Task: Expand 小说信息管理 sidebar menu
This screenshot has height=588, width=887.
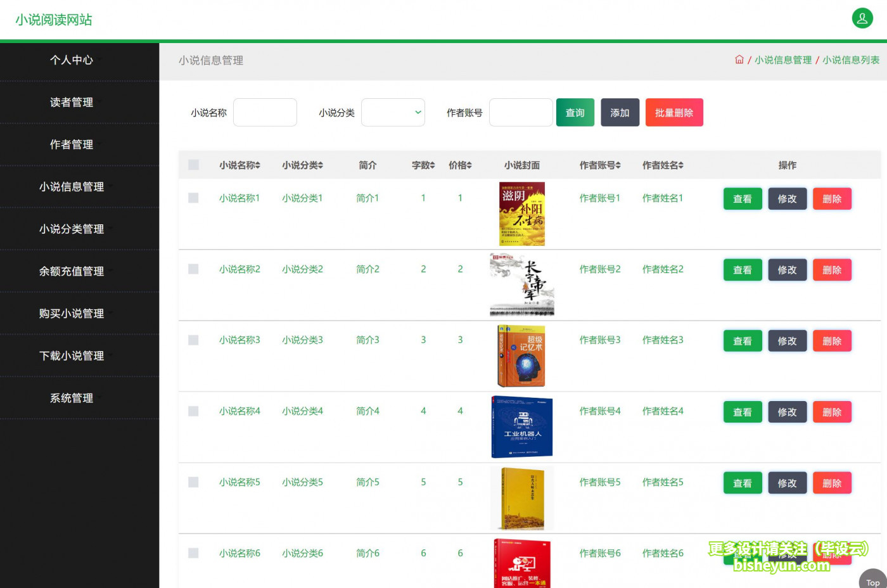Action: pos(79,187)
